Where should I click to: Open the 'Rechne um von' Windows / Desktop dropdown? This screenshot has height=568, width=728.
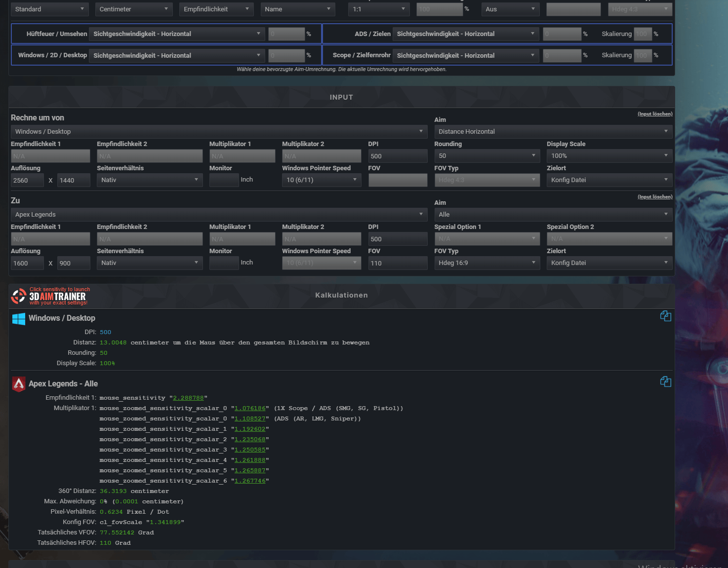point(219,132)
